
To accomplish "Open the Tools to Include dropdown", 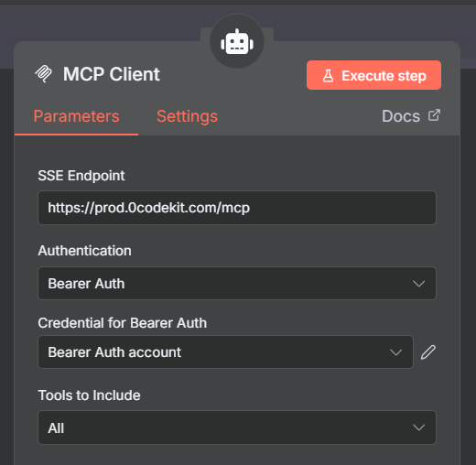I will coord(237,427).
